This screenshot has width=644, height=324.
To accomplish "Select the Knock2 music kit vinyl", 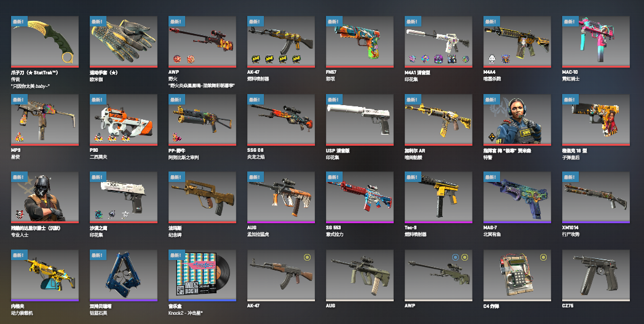I will 202,275.
